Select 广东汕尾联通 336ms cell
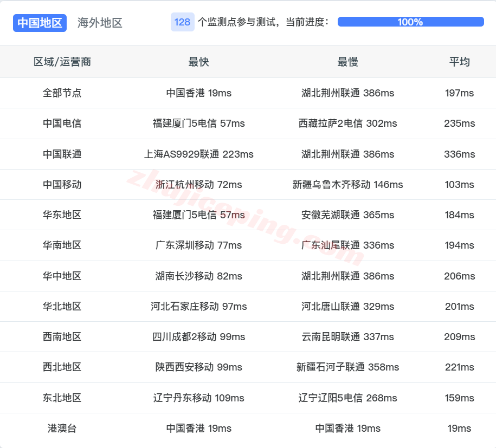 tap(347, 245)
